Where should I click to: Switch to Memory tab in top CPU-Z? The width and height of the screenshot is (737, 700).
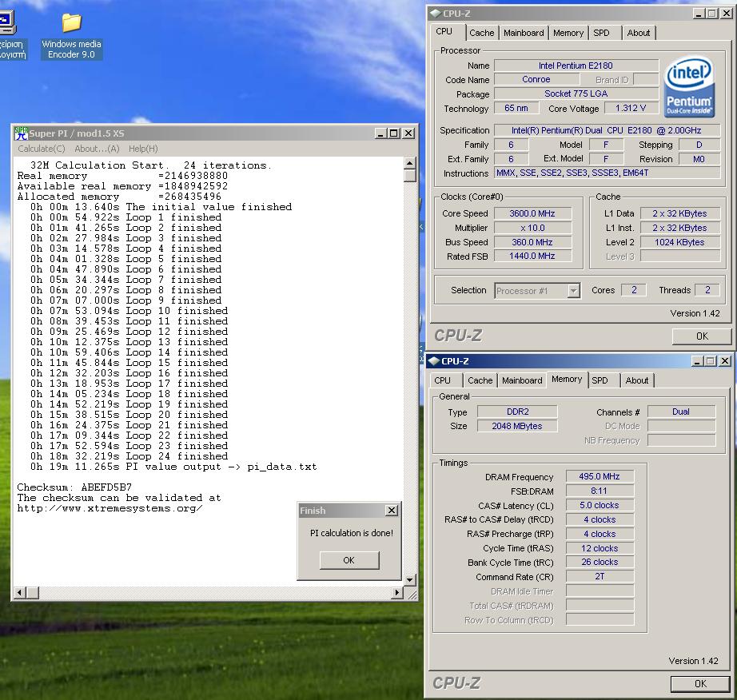tap(568, 33)
